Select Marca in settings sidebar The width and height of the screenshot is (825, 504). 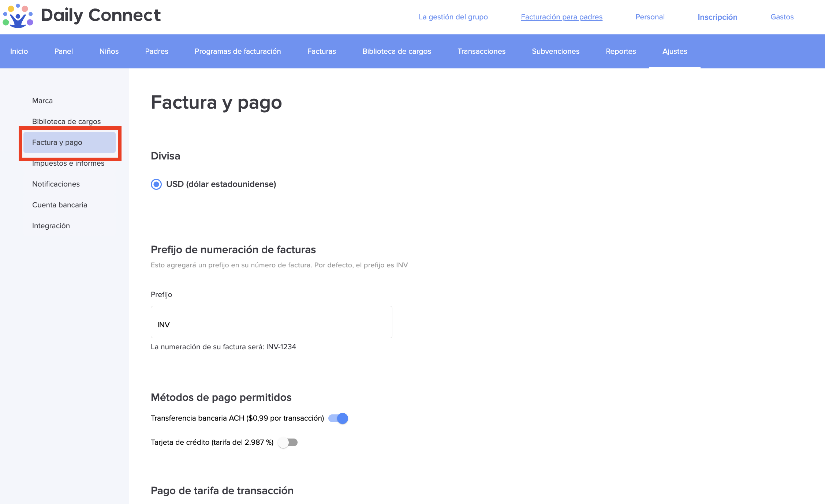[42, 101]
